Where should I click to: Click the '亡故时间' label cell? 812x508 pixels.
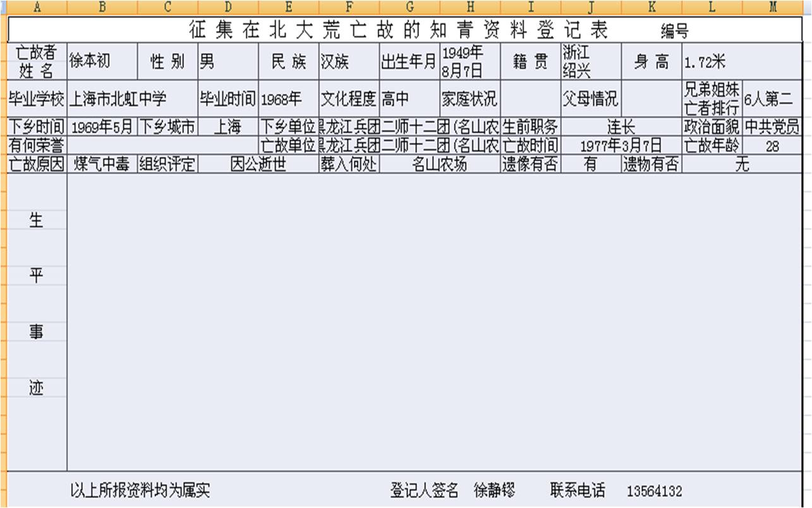[x=530, y=145]
